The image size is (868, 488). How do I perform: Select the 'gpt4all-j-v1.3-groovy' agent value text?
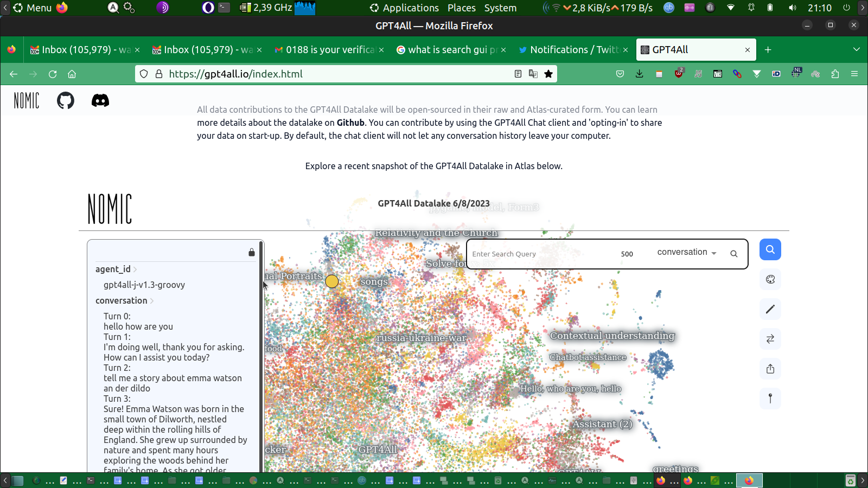click(x=144, y=285)
